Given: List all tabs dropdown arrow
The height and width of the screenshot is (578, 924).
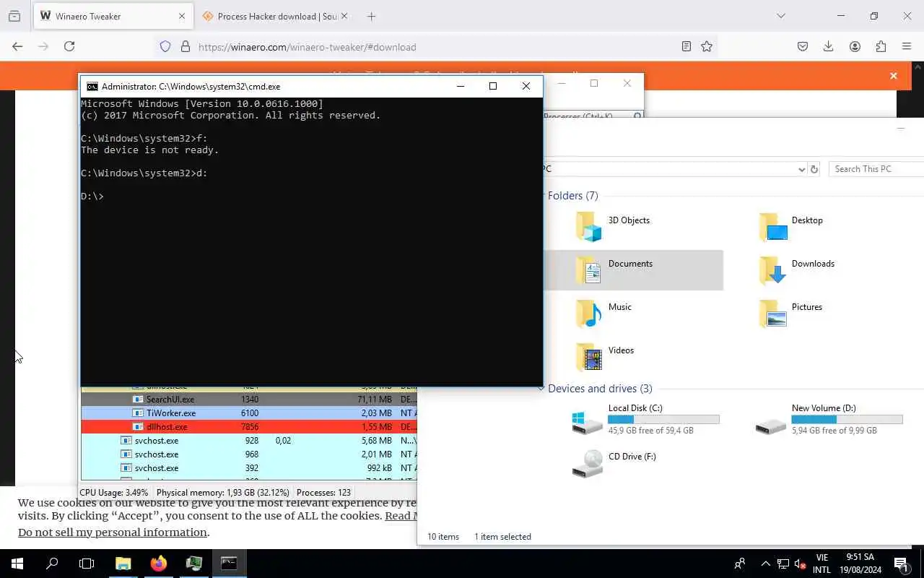Looking at the screenshot, I should (x=780, y=16).
